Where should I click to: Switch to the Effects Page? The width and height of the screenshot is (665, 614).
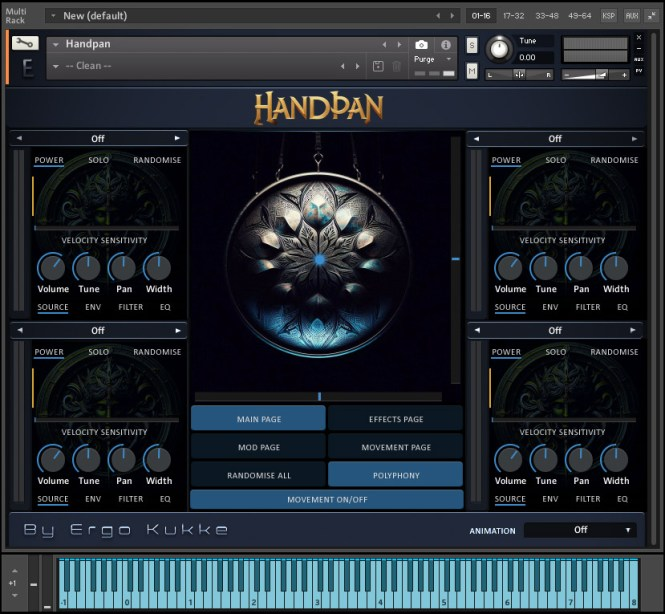pyautogui.click(x=396, y=419)
